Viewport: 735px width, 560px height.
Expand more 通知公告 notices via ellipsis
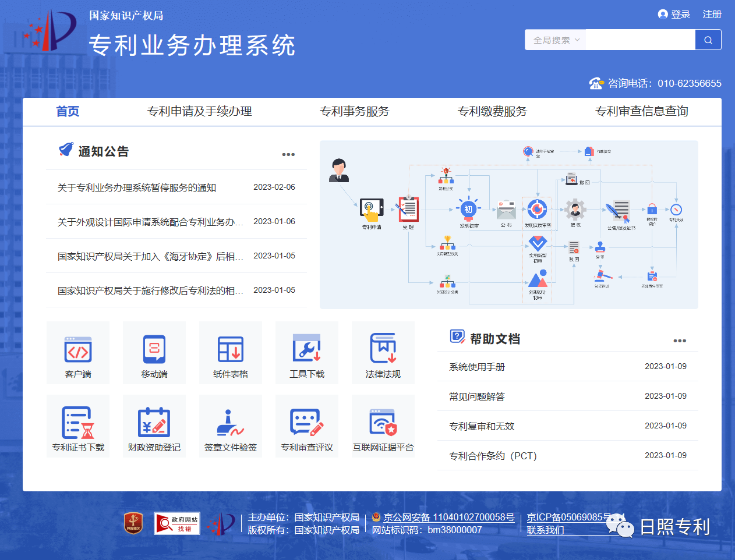[x=288, y=154]
